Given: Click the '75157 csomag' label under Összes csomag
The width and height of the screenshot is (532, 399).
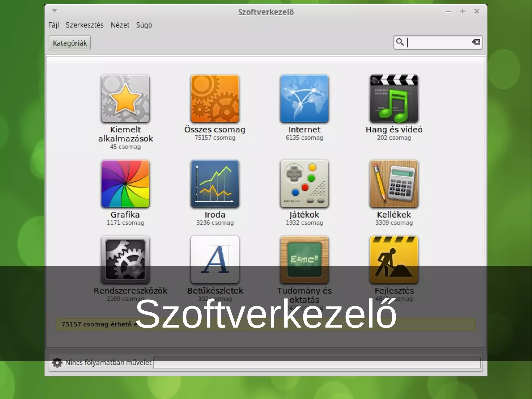Looking at the screenshot, I should [215, 138].
